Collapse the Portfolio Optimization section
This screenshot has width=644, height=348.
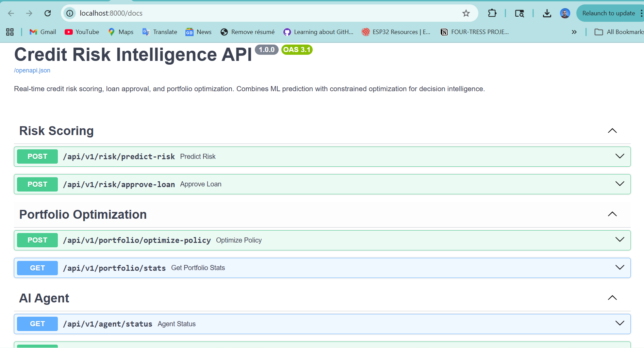pos(612,214)
